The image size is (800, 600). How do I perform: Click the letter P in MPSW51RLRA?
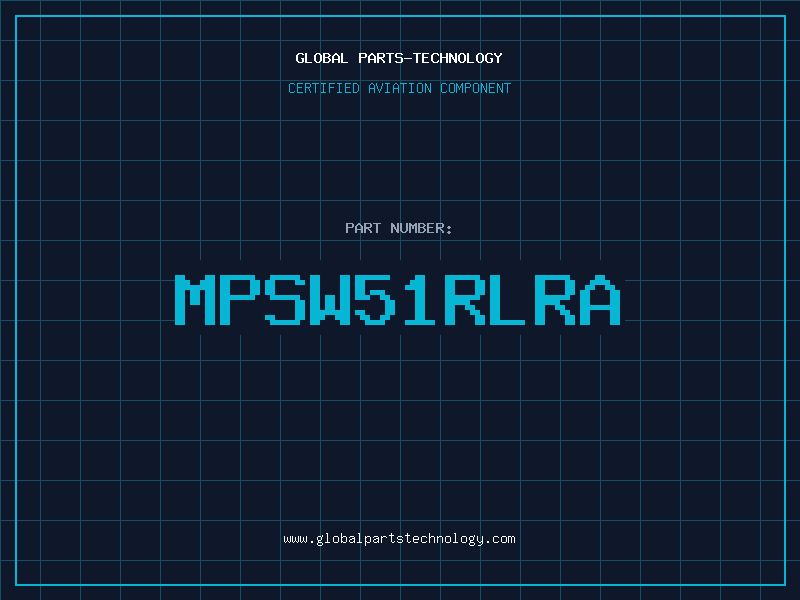pyautogui.click(x=242, y=299)
